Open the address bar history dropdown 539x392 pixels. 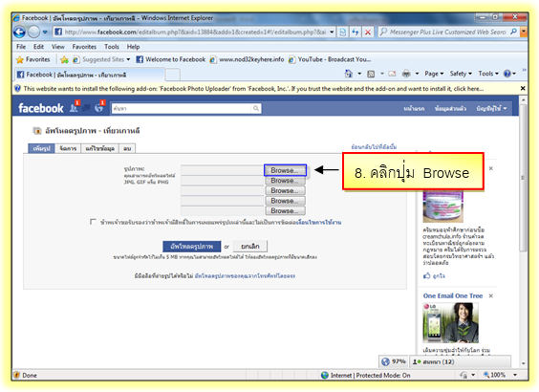(332, 32)
